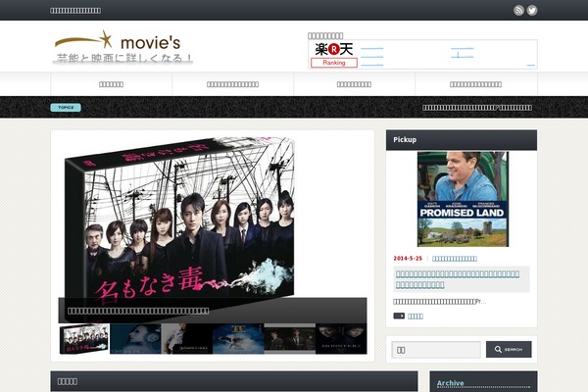
Task: Click the TOPICS label badge
Action: (x=66, y=108)
